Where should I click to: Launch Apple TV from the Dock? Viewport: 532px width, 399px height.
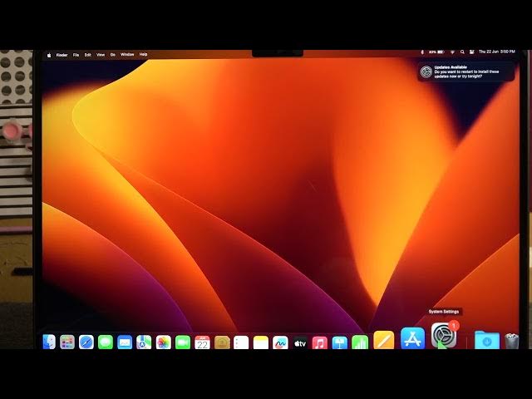point(300,342)
